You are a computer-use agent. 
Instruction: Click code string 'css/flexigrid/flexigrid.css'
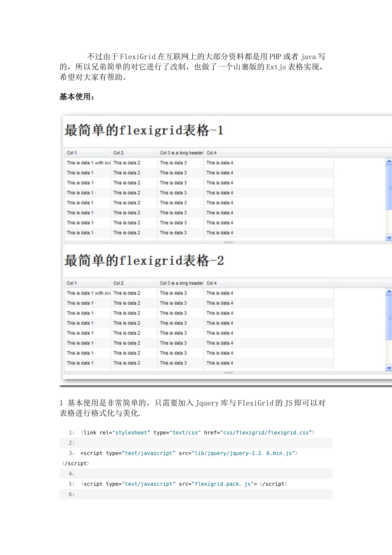coord(266,433)
